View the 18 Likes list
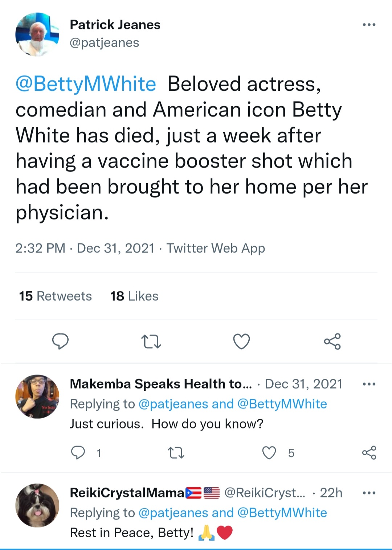 [134, 296]
